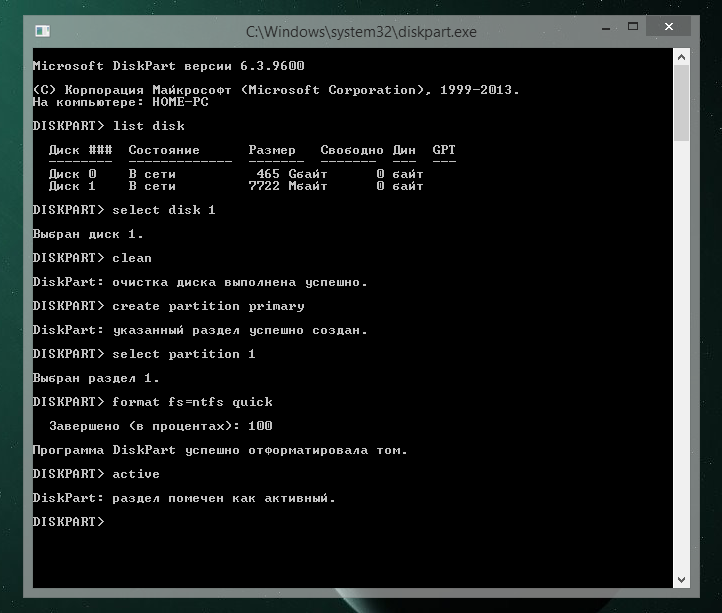Click the 'create partition primary' command
Image resolution: width=722 pixels, height=613 pixels.
pyautogui.click(x=209, y=306)
